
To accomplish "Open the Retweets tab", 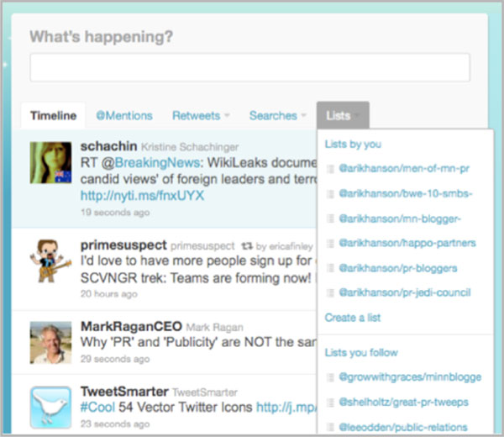I will [196, 115].
